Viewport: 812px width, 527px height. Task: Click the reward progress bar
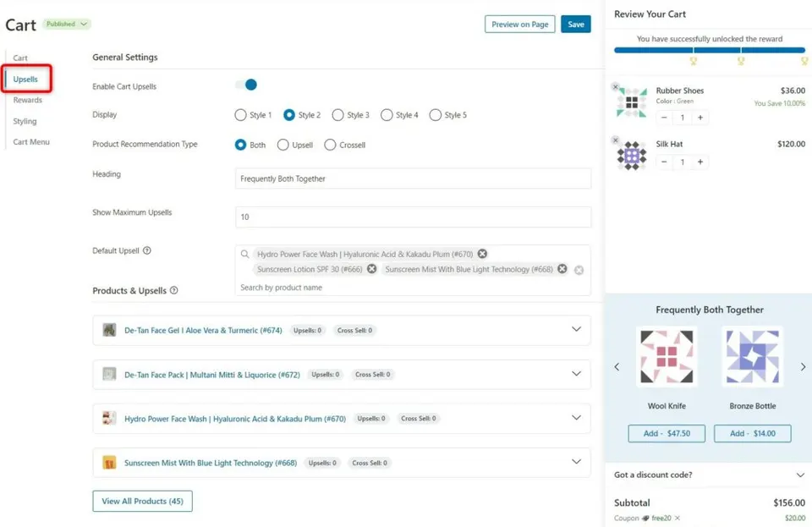(710, 50)
